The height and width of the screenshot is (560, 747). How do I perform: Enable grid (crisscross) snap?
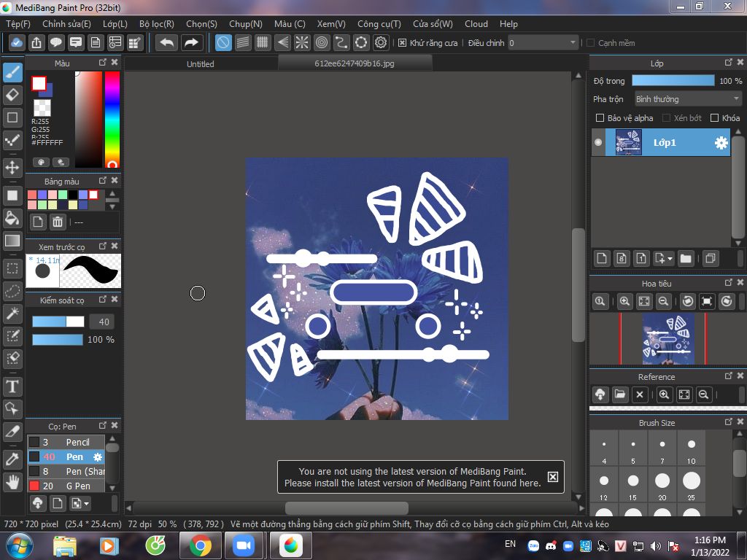[x=263, y=43]
